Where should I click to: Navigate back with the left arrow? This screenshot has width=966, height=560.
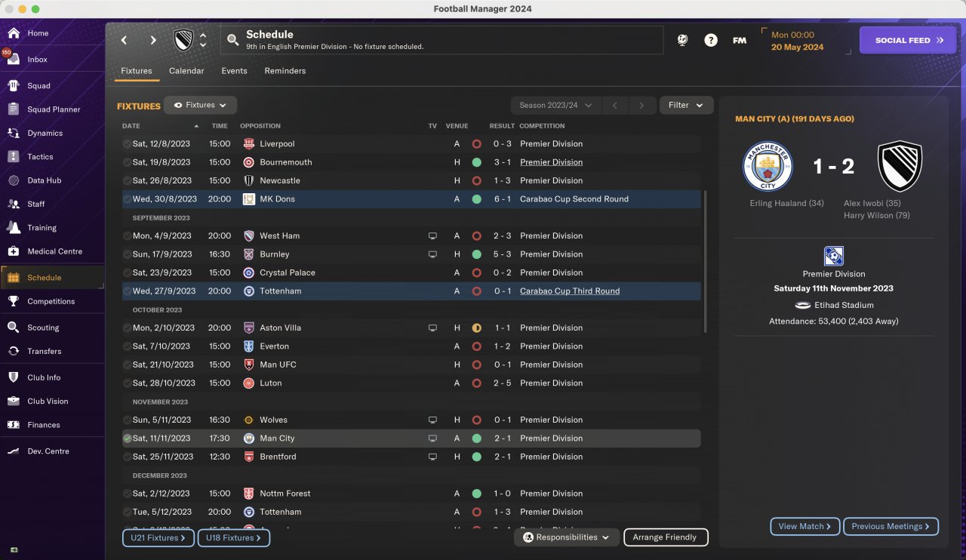(x=125, y=41)
